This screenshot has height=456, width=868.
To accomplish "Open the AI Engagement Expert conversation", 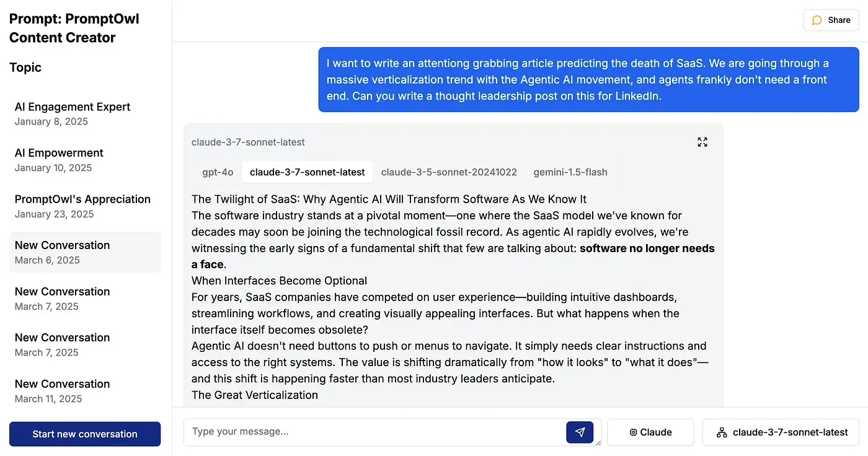I will (73, 113).
